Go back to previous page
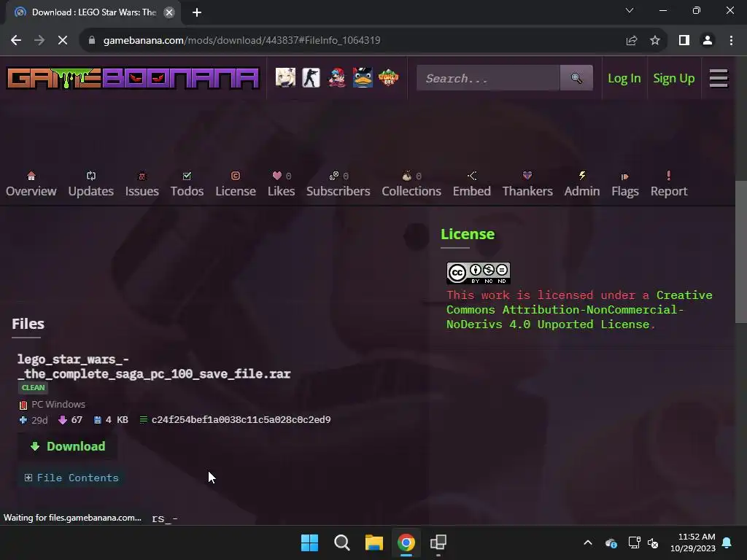The height and width of the screenshot is (560, 747). click(x=16, y=41)
